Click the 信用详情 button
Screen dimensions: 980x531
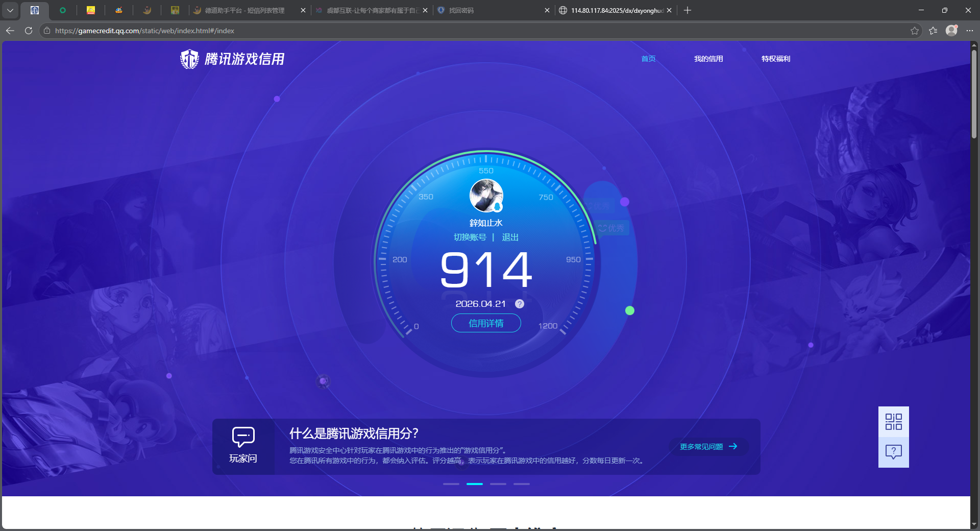[485, 323]
